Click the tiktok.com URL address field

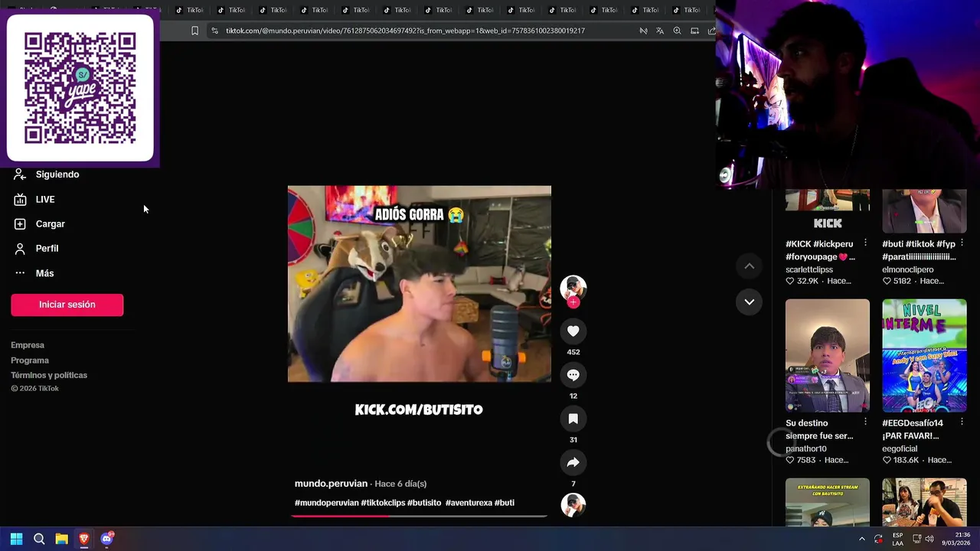tap(405, 31)
